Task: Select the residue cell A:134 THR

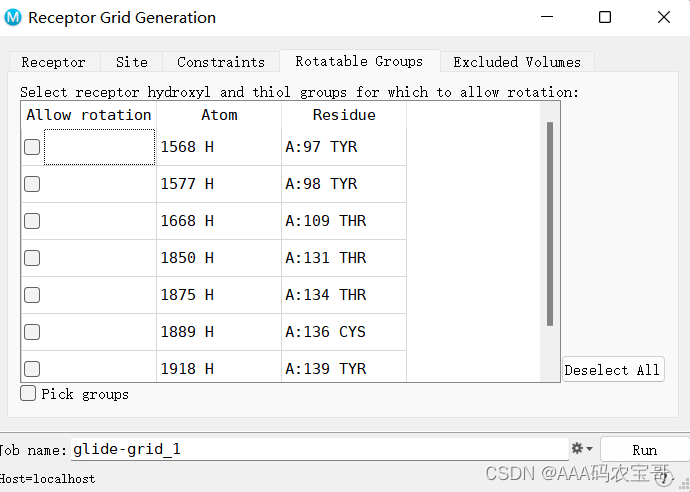Action: 344,295
